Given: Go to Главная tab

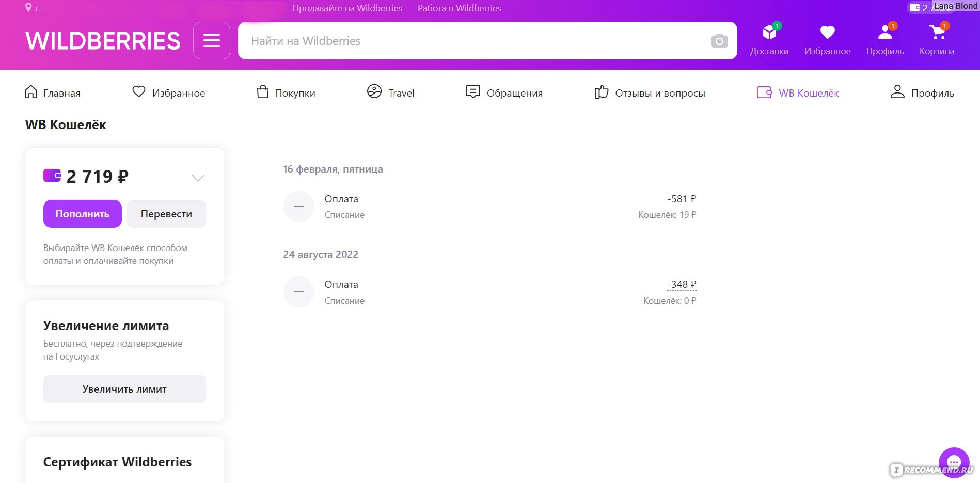Looking at the screenshot, I should [x=53, y=92].
